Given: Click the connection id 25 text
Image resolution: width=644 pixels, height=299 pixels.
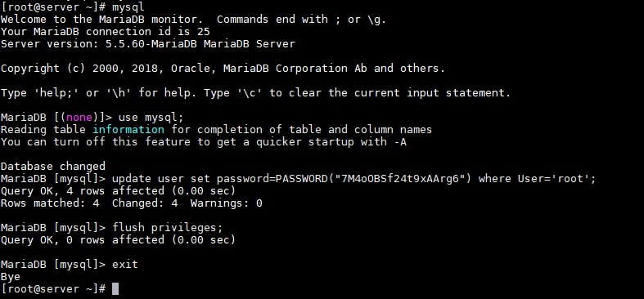Looking at the screenshot, I should 203,32.
